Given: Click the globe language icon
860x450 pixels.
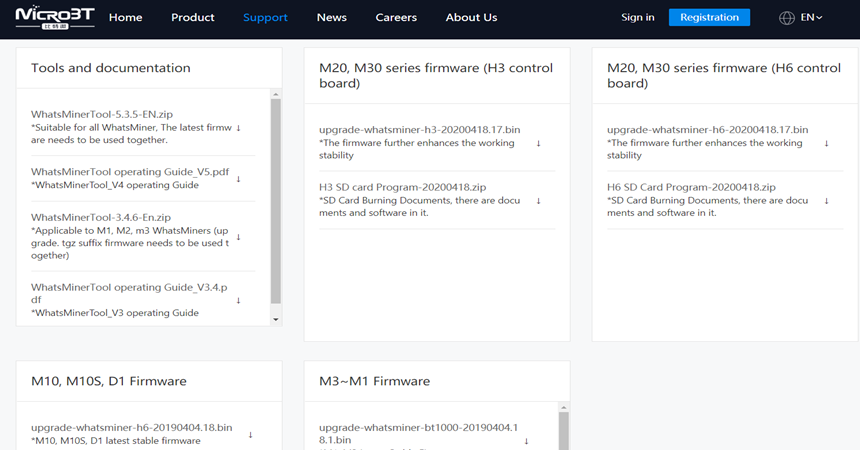Looking at the screenshot, I should (787, 18).
